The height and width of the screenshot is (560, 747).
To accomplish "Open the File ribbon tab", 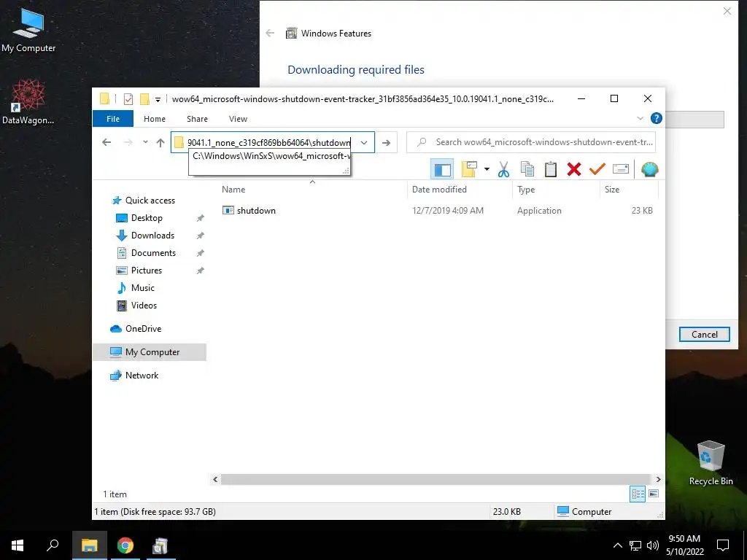I will [113, 119].
